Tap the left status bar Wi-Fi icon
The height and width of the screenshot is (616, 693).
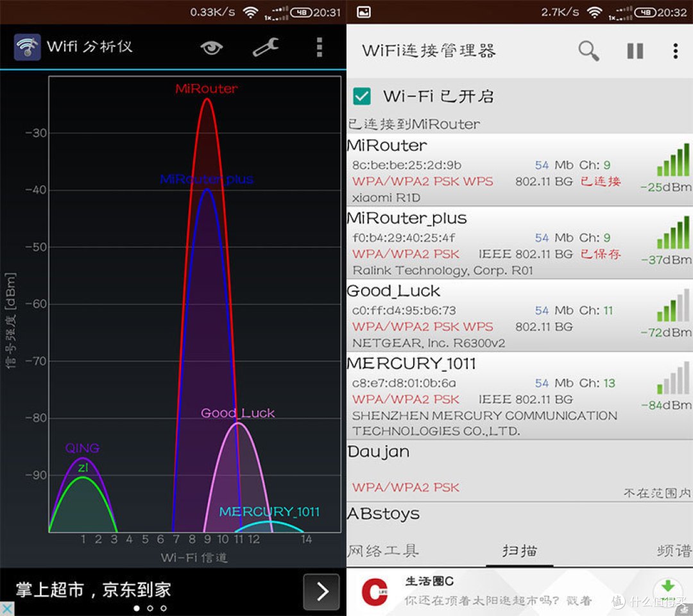pos(250,12)
